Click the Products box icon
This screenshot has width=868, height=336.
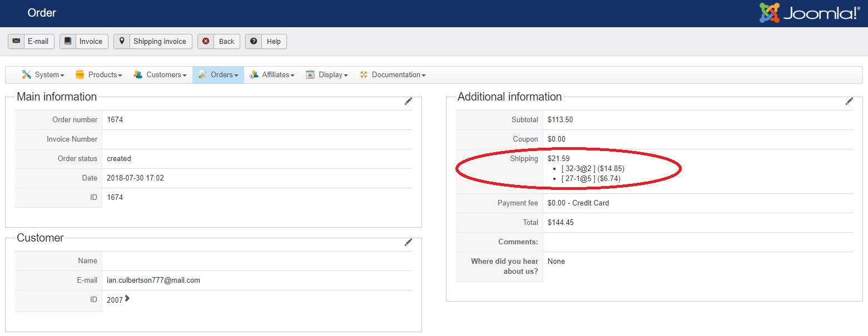point(80,74)
